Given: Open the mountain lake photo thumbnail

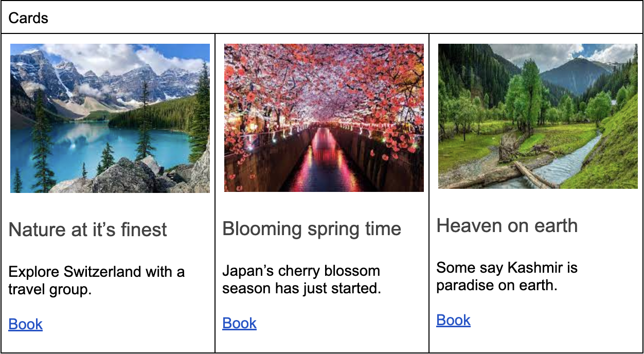Looking at the screenshot, I should 110,118.
